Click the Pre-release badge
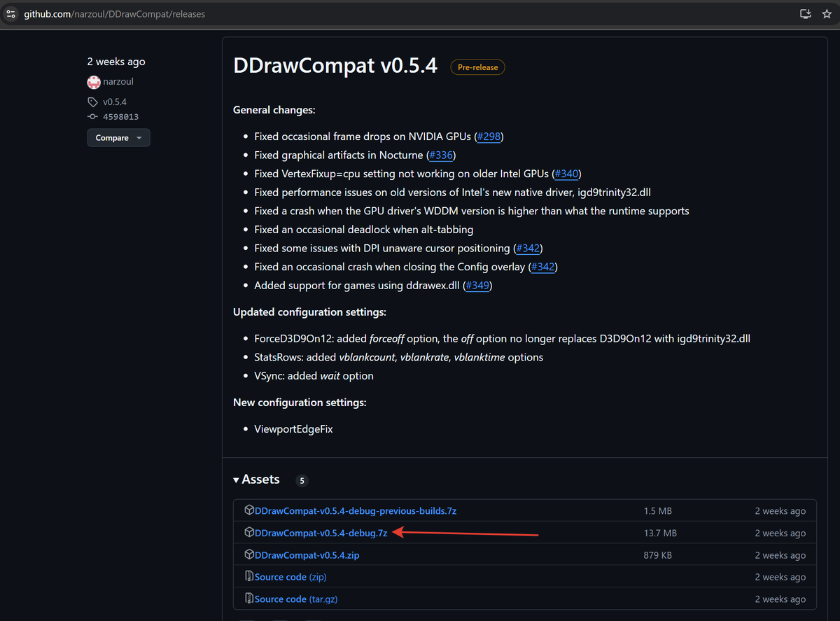Image resolution: width=840 pixels, height=621 pixels. pos(477,67)
